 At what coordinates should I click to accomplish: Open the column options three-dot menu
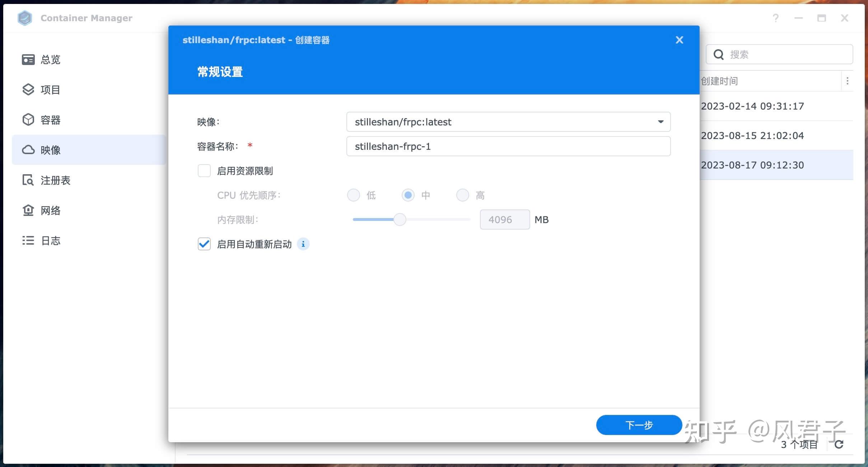coord(848,80)
